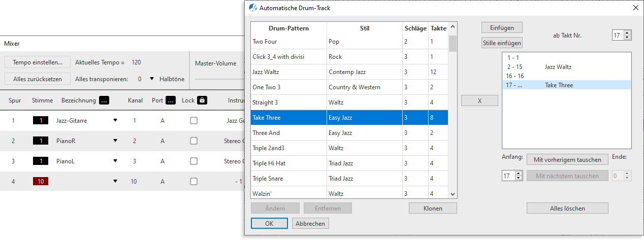Click the drum pattern list scrollbar down arrow

[x=453, y=194]
